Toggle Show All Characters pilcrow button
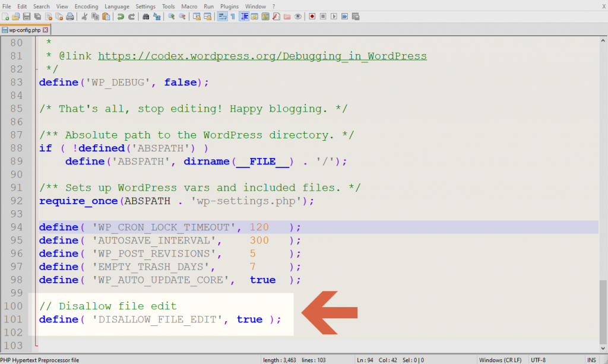Viewport: 608px width, 364px height. (232, 17)
